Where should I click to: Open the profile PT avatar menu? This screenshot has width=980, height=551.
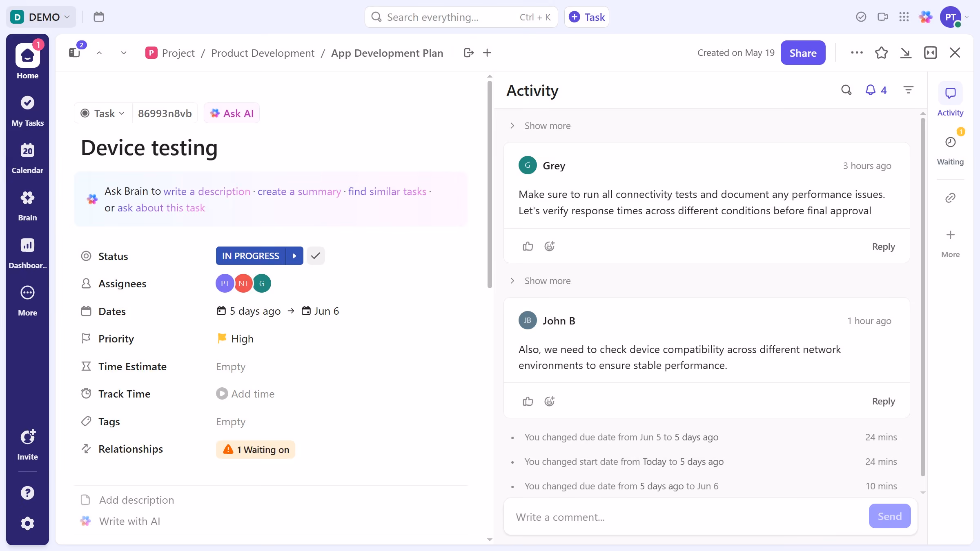coord(951,17)
